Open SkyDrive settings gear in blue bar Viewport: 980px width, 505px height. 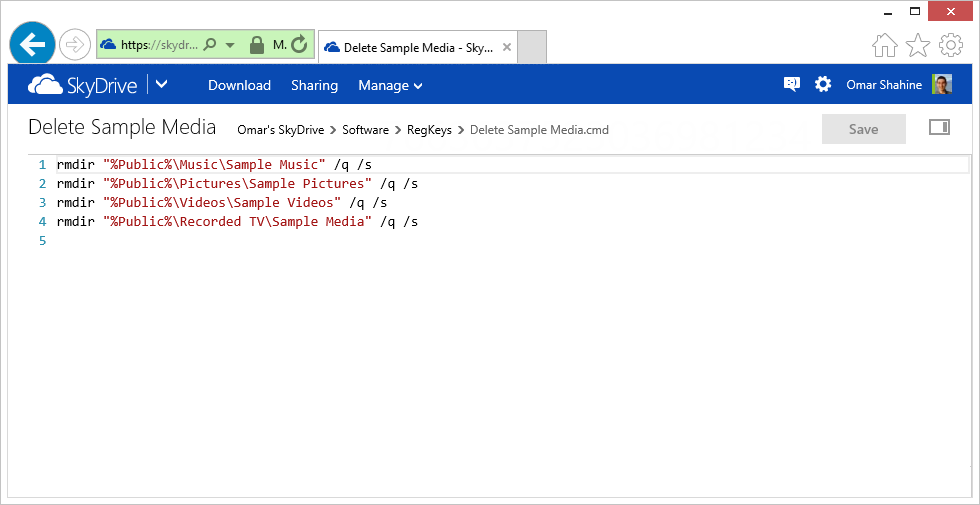point(823,85)
